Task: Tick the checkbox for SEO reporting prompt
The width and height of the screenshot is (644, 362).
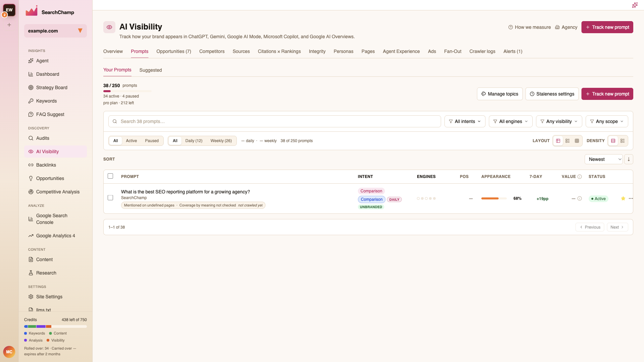Action: pos(110,198)
